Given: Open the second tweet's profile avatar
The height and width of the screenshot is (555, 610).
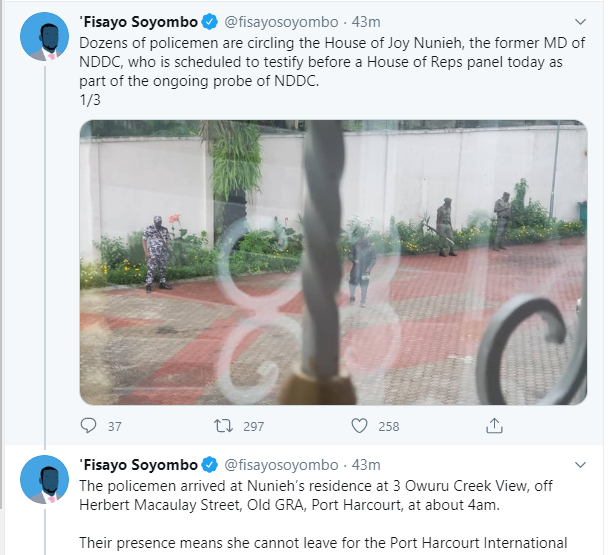Looking at the screenshot, I should click(x=44, y=482).
